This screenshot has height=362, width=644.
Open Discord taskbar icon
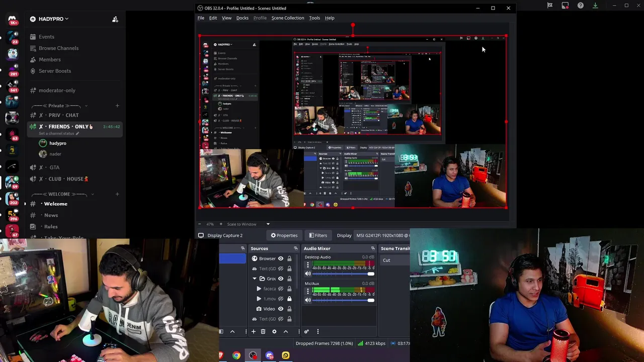[270, 355]
